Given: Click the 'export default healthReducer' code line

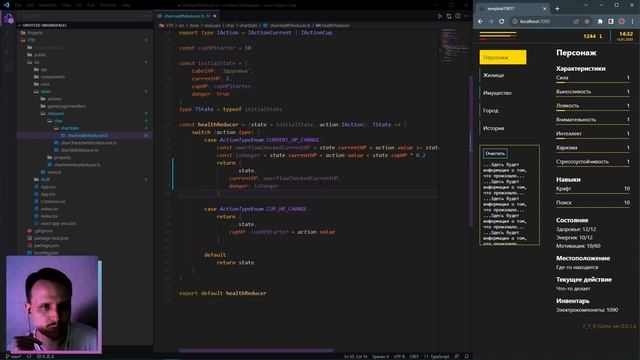Looking at the screenshot, I should tap(223, 293).
